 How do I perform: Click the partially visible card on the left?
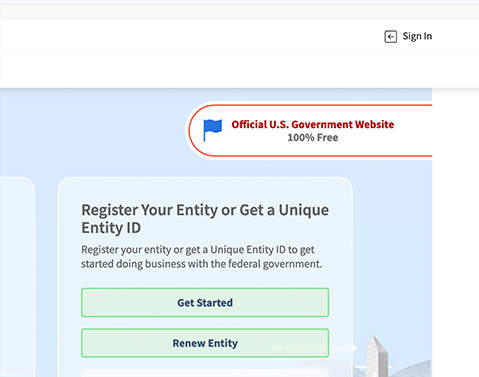pos(17,277)
